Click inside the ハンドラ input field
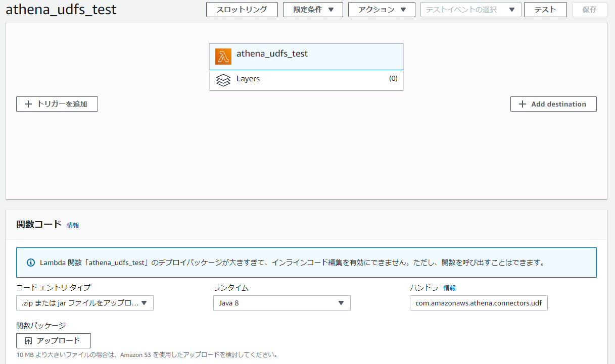This screenshot has height=364, width=615. coord(478,303)
